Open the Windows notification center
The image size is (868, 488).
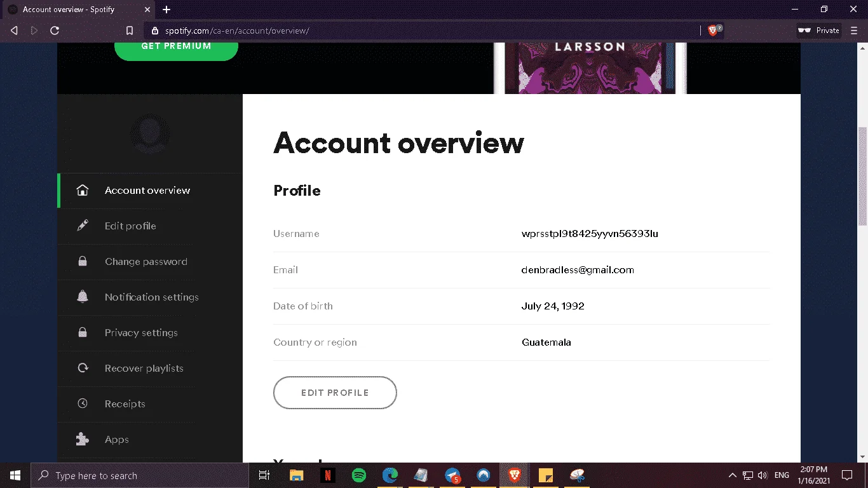point(847,475)
